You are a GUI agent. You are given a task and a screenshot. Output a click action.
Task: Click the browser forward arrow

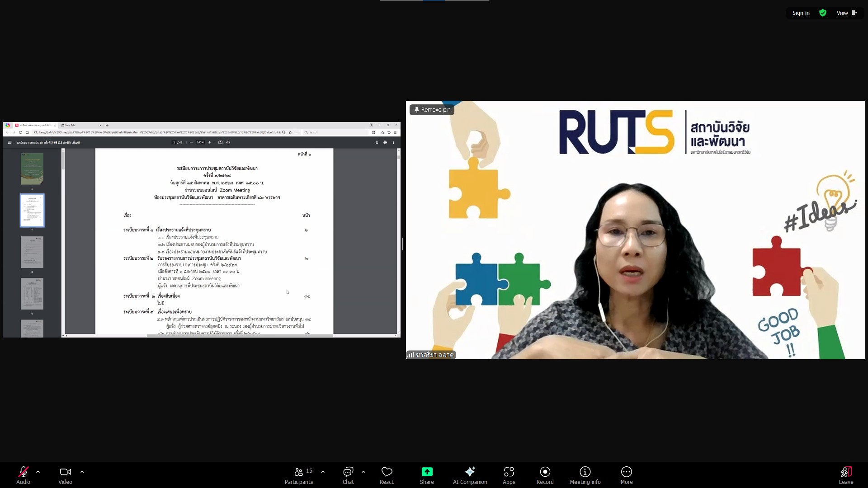tap(14, 132)
